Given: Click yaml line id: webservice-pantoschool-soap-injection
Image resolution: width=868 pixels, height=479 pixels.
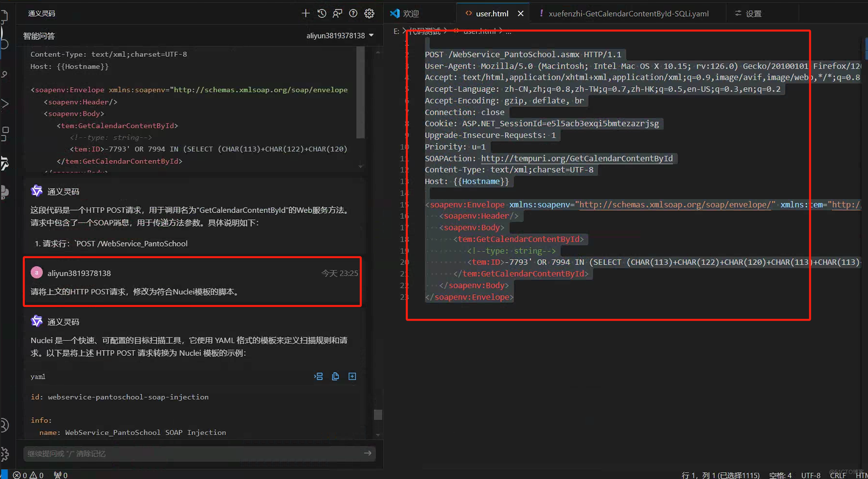Looking at the screenshot, I should (119, 397).
